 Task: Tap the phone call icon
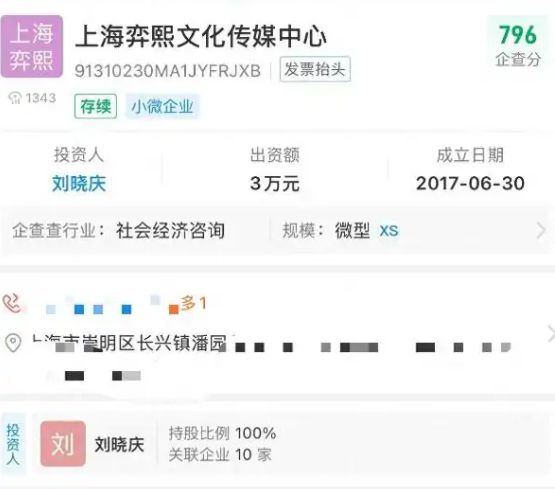tap(12, 304)
